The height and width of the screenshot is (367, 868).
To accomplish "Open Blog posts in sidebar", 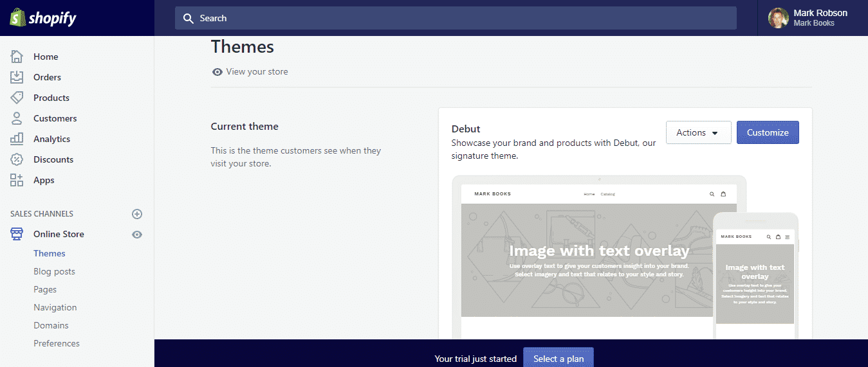I will point(54,271).
